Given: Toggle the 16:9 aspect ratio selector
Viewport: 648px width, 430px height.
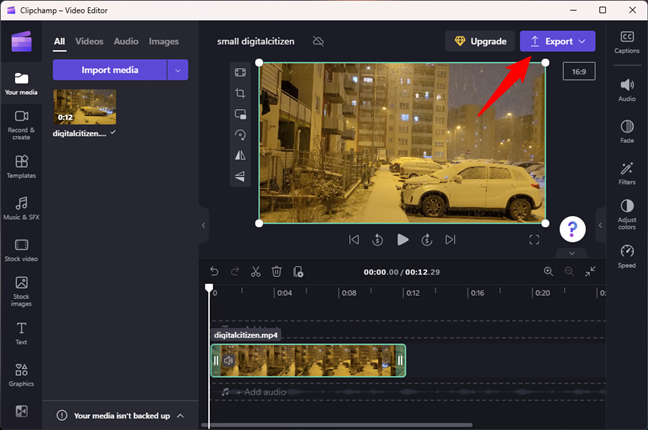Looking at the screenshot, I should (x=578, y=72).
